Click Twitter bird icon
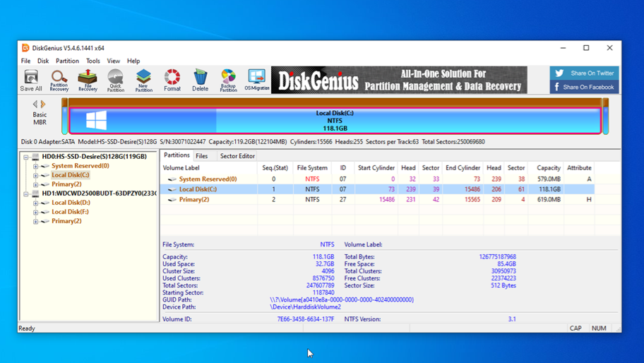644x363 pixels. (559, 73)
